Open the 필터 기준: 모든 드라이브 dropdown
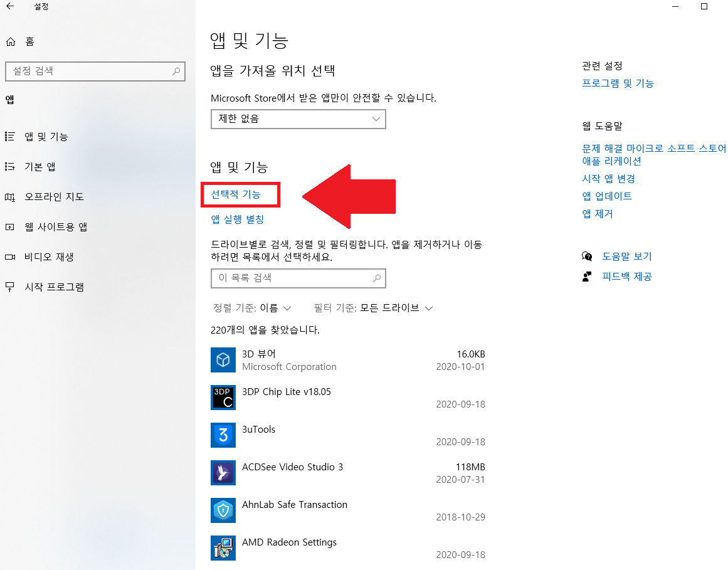 point(373,309)
